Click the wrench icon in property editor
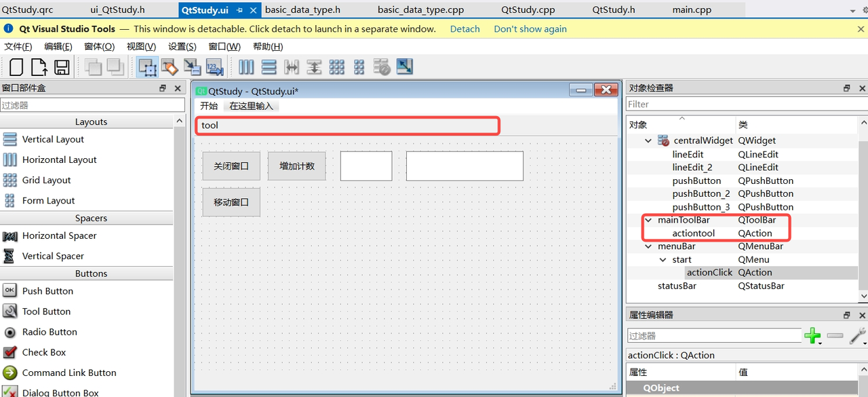This screenshot has height=397, width=868. [857, 335]
